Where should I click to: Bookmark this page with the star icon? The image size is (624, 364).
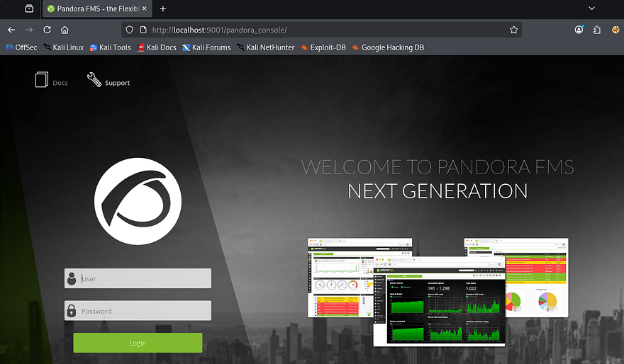click(x=513, y=30)
